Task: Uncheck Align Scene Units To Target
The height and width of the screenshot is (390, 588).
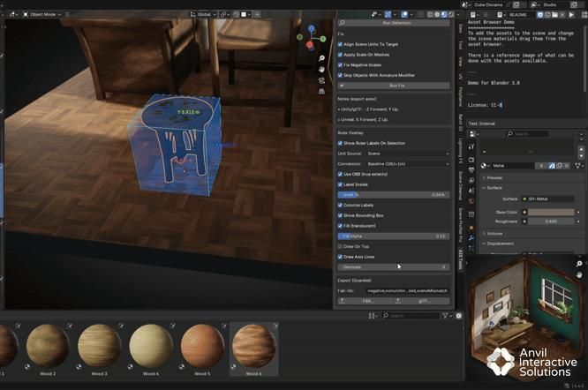Action: (340, 44)
